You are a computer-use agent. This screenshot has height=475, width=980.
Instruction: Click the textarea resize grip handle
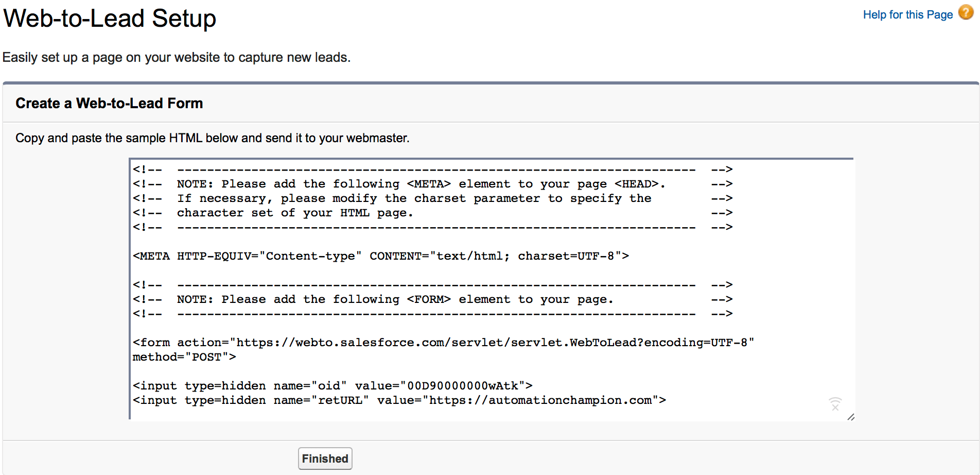pyautogui.click(x=851, y=417)
